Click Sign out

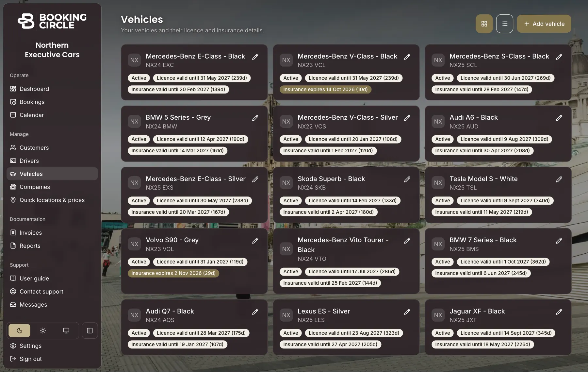click(52, 359)
